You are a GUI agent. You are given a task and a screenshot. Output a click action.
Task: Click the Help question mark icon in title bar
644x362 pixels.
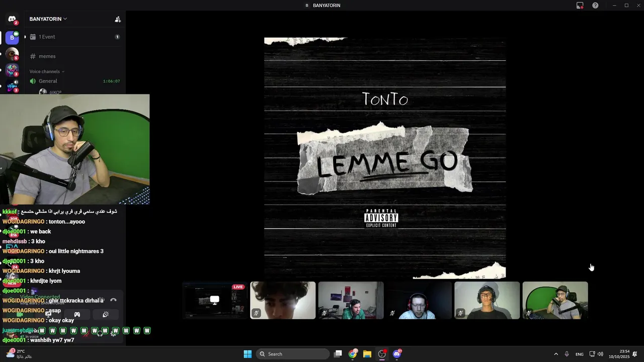click(x=595, y=6)
